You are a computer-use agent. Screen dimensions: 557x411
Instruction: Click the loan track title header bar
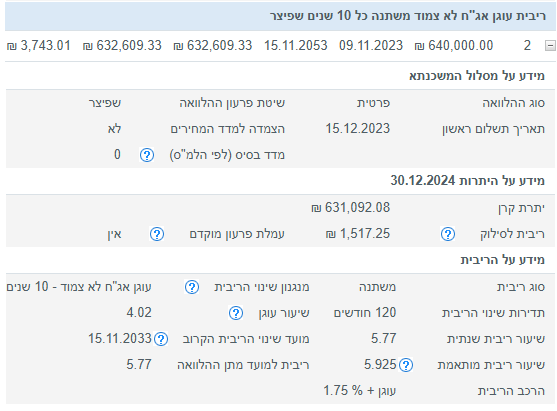pyautogui.click(x=281, y=16)
